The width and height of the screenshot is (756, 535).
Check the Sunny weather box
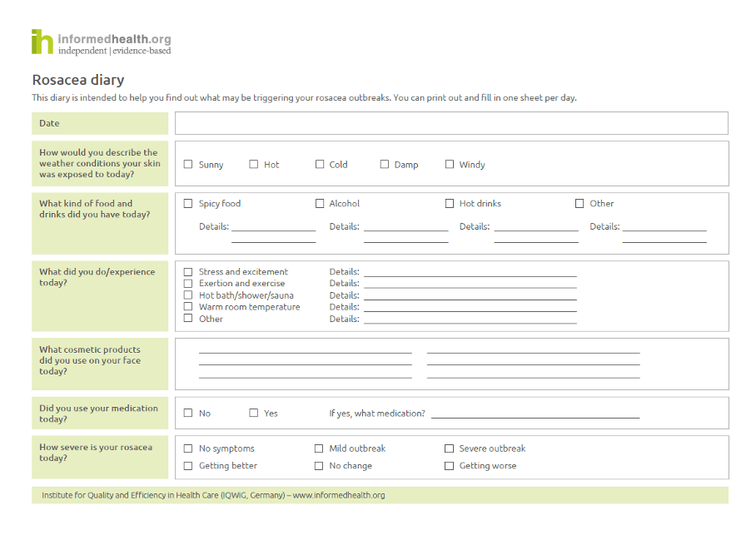pyautogui.click(x=188, y=165)
